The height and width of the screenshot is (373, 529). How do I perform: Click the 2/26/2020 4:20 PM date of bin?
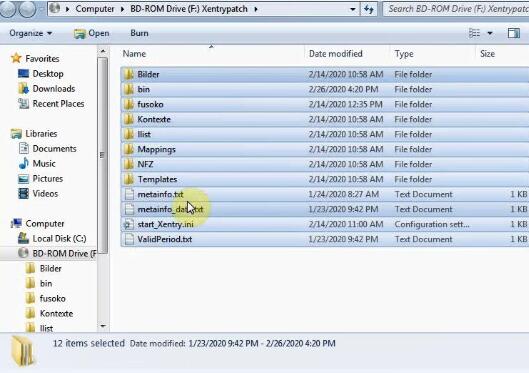343,89
